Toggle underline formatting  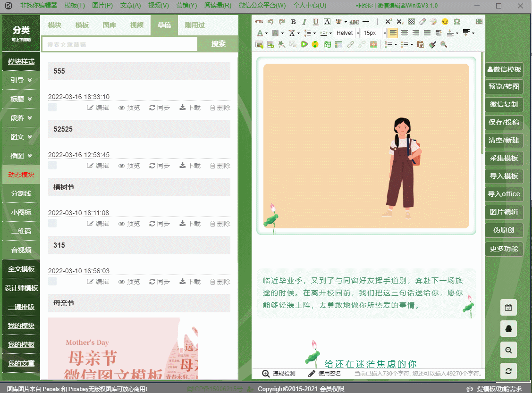click(315, 22)
